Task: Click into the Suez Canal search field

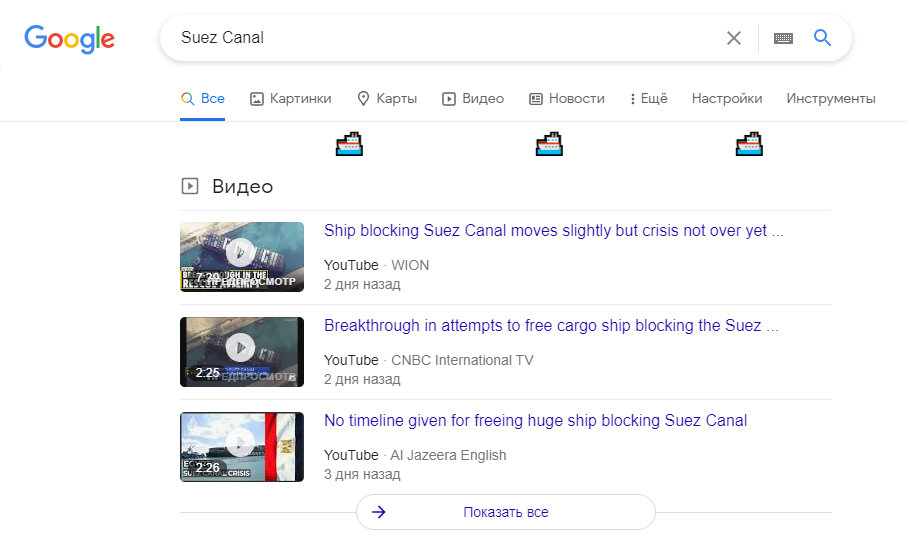Action: pos(440,38)
